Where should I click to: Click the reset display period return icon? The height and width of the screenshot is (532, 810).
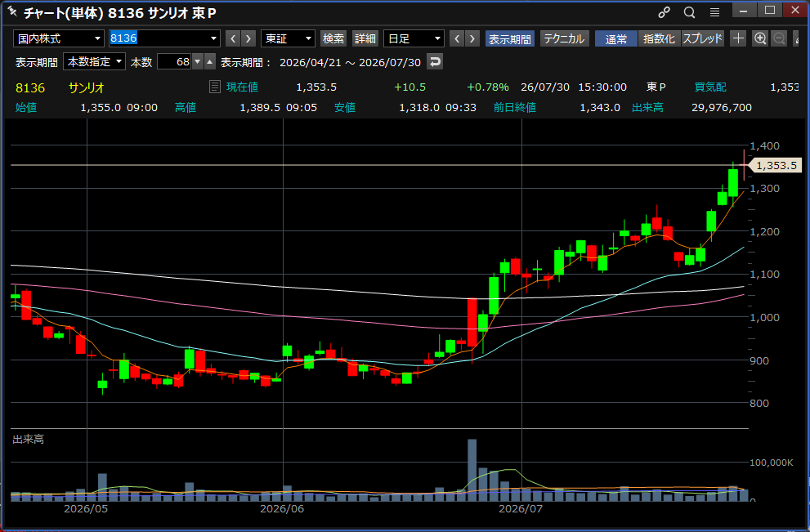(x=435, y=62)
